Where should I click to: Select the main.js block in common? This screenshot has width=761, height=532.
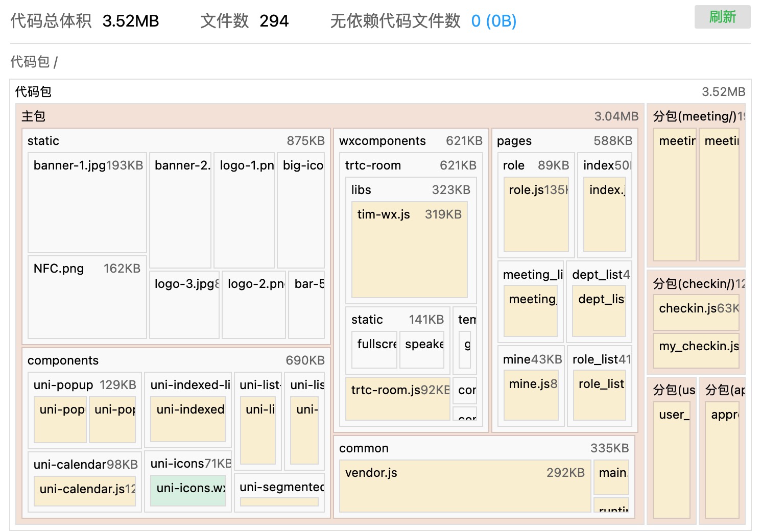point(611,477)
